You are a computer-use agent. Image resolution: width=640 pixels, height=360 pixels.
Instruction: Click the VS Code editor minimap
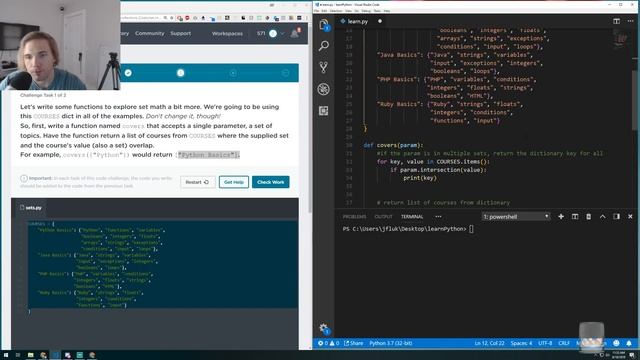(x=620, y=39)
